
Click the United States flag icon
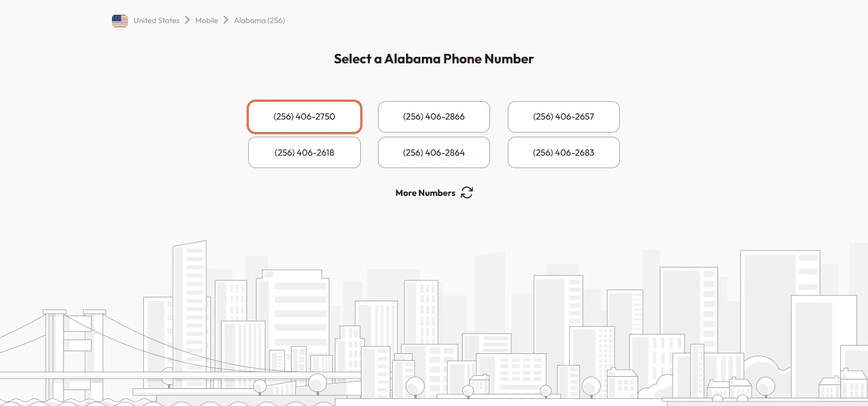click(x=120, y=21)
